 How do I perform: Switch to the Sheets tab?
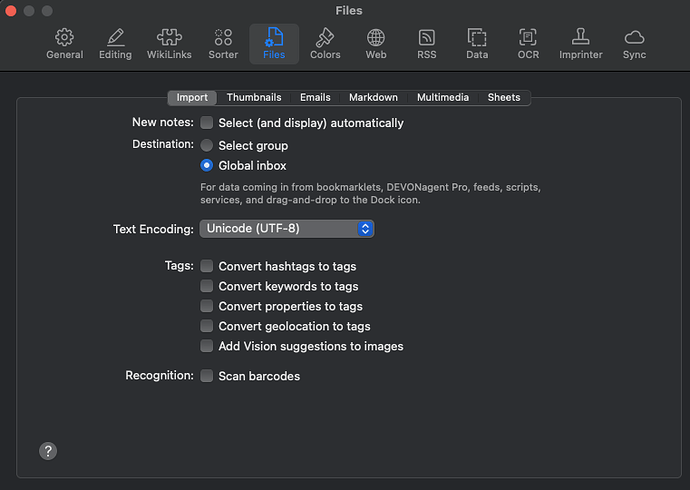click(x=504, y=97)
